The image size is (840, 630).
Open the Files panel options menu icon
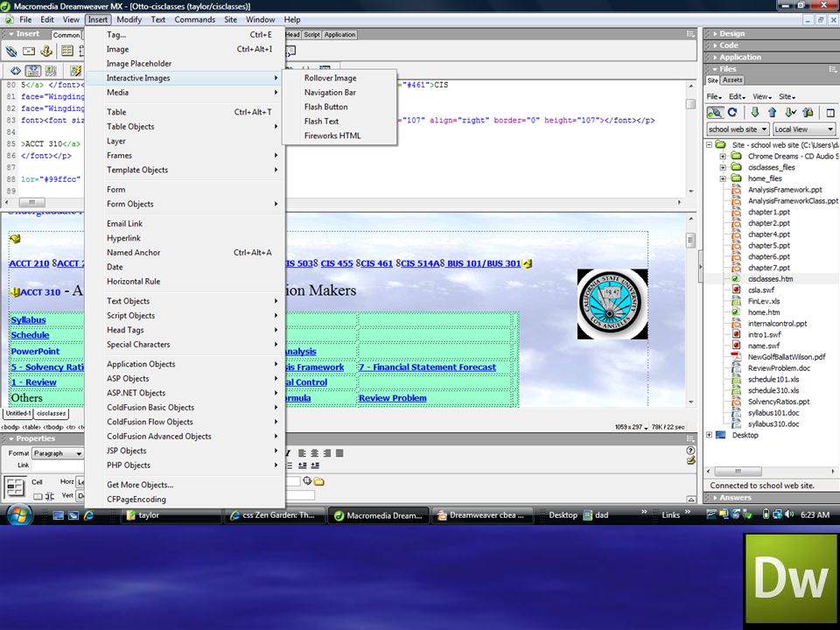[832, 69]
